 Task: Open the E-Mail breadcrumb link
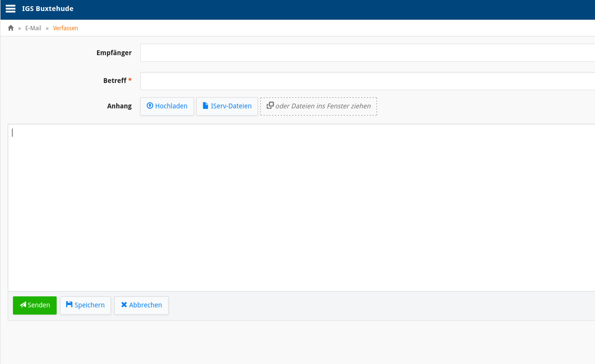[33, 28]
